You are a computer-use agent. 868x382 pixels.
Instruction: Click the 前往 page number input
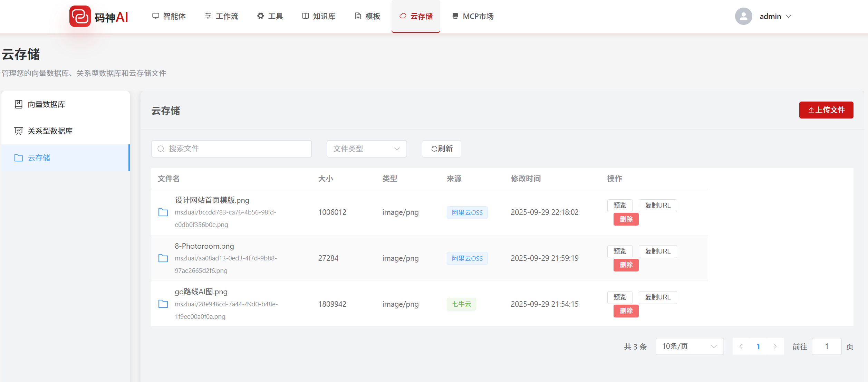[826, 346]
